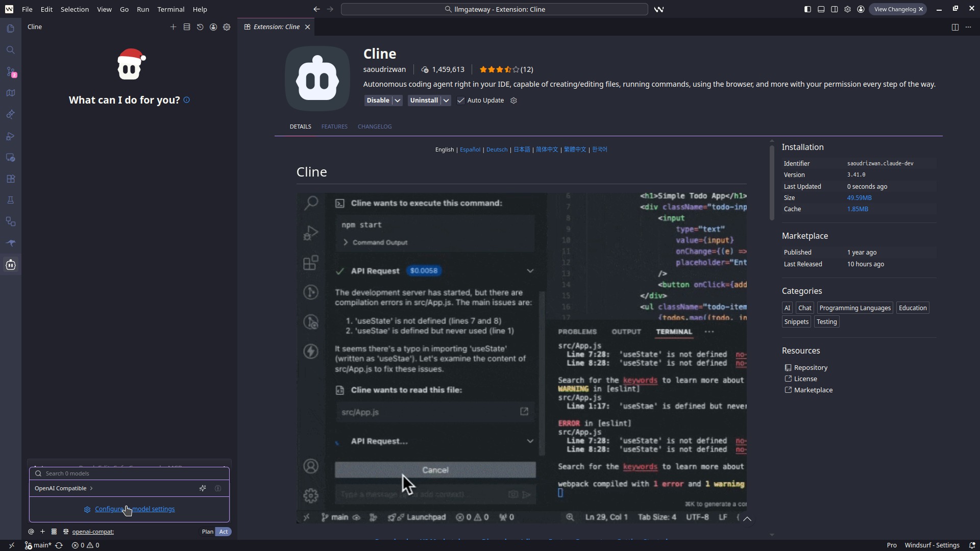Open the Disable button dropdown arrow
980x551 pixels.
click(398, 101)
